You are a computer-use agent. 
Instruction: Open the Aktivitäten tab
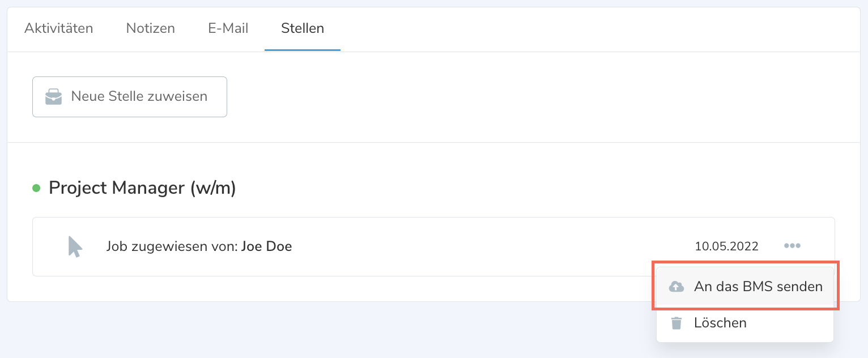[58, 28]
